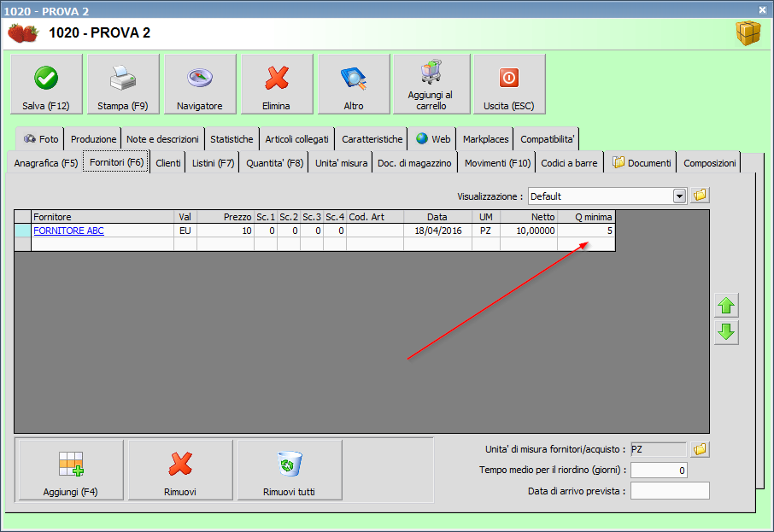Image resolution: width=774 pixels, height=532 pixels.
Task: Go to Articoli collegati tab
Action: pyautogui.click(x=296, y=139)
